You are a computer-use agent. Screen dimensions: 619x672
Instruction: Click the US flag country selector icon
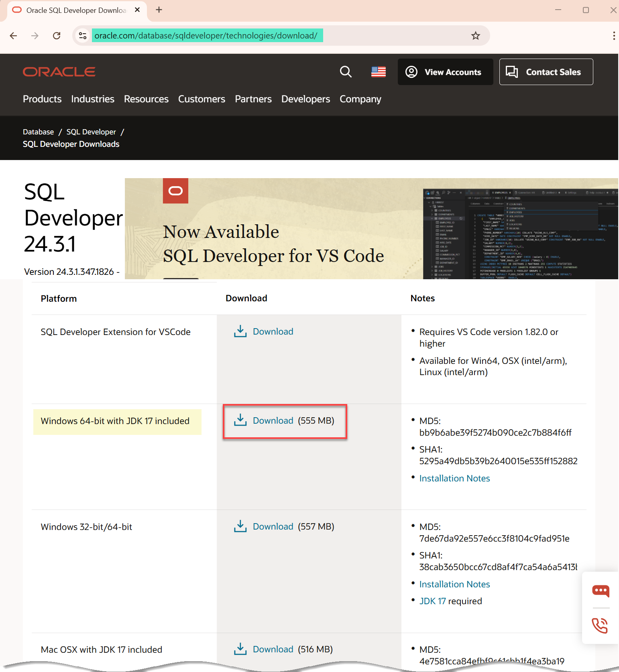378,72
